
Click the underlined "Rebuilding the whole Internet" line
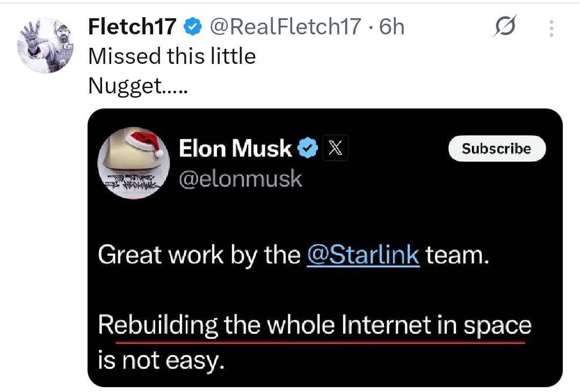[x=314, y=325]
